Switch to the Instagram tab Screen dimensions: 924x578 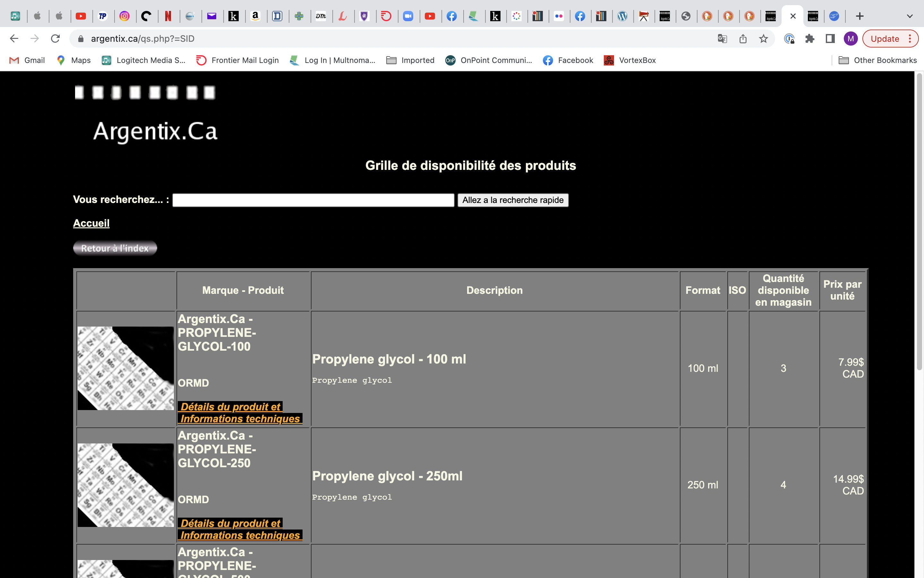(124, 16)
